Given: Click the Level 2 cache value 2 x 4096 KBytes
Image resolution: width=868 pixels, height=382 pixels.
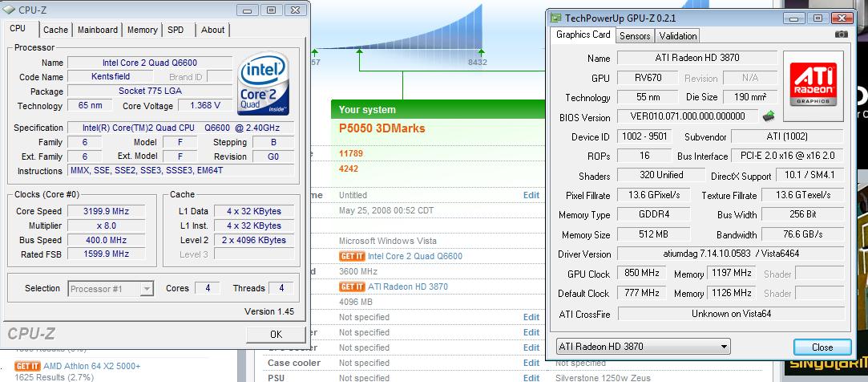Looking at the screenshot, I should click(x=253, y=240).
